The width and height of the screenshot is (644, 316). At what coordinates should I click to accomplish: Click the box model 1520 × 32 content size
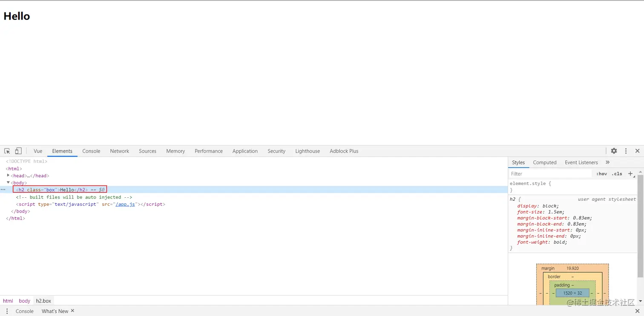(x=572, y=293)
